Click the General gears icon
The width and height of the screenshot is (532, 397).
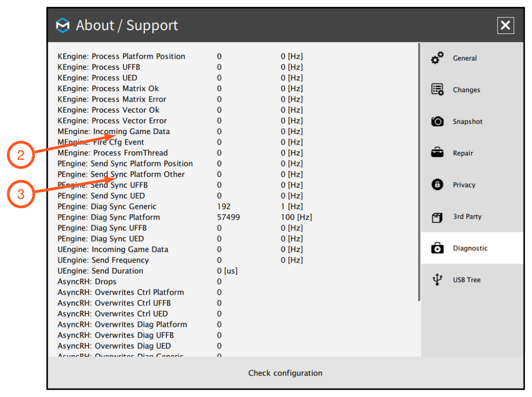[437, 58]
